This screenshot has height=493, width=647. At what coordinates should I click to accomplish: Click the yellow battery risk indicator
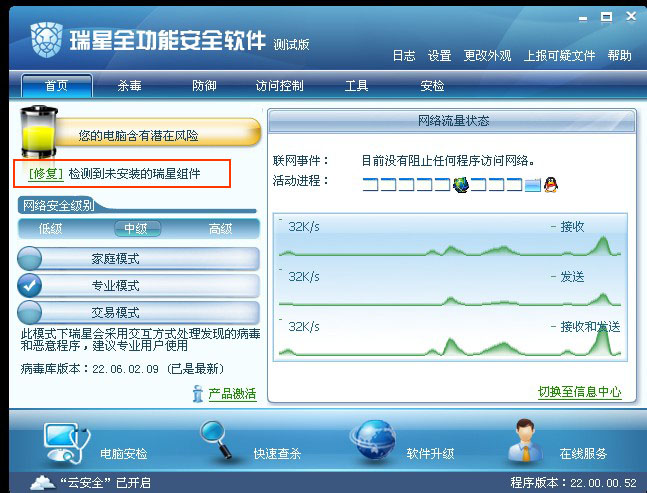(x=38, y=132)
